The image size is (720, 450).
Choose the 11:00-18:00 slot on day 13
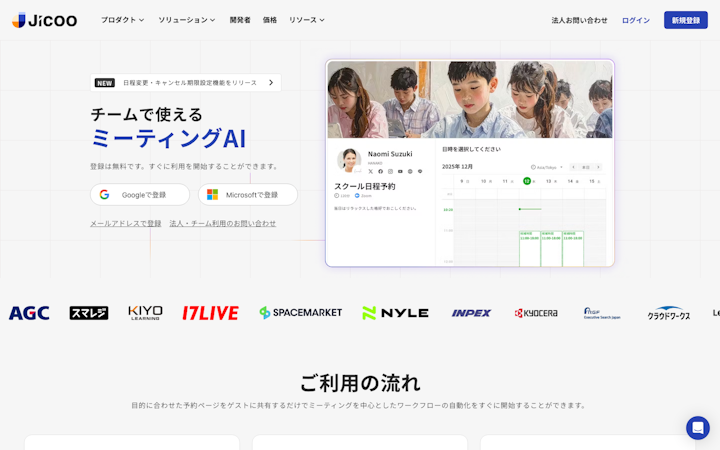tap(551, 248)
